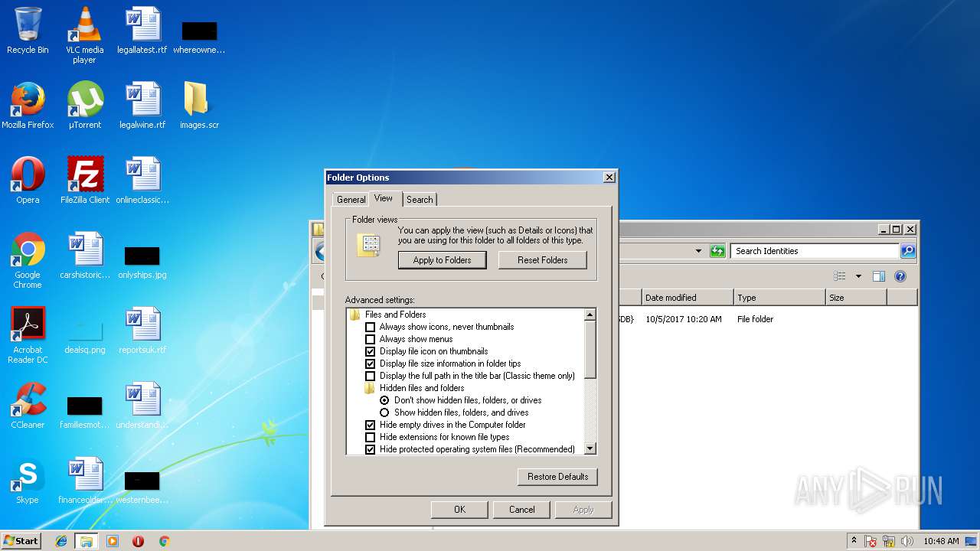Click the 'File folder' type cell
The image size is (980, 551).
tap(755, 319)
